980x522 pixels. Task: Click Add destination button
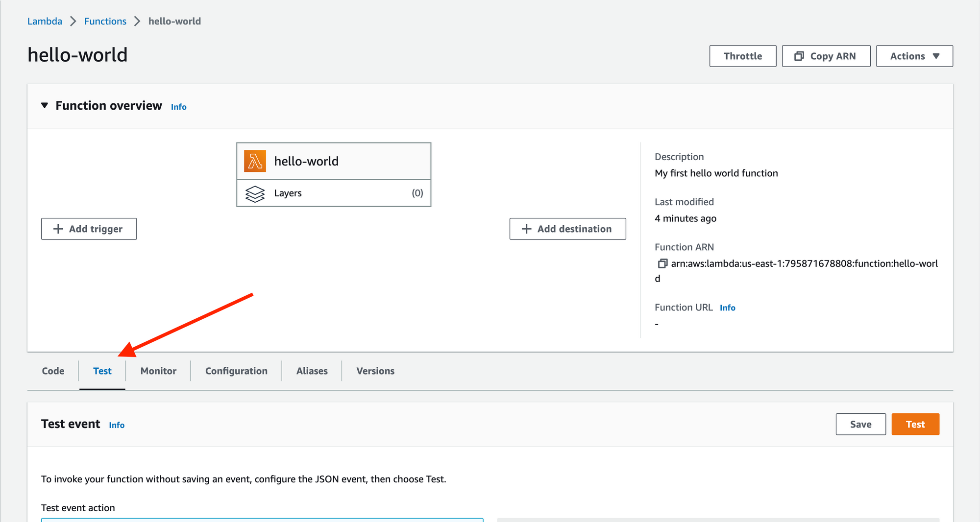tap(567, 229)
